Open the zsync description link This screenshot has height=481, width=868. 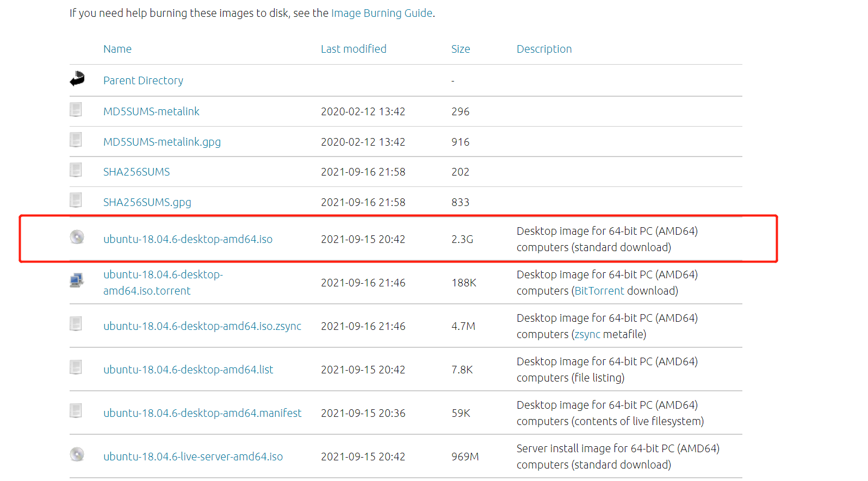tap(587, 334)
